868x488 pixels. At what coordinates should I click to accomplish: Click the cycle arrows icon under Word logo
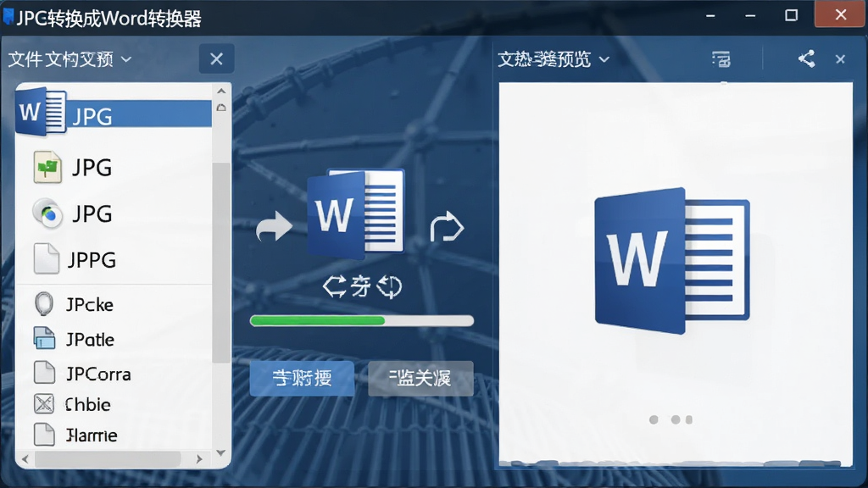click(334, 286)
